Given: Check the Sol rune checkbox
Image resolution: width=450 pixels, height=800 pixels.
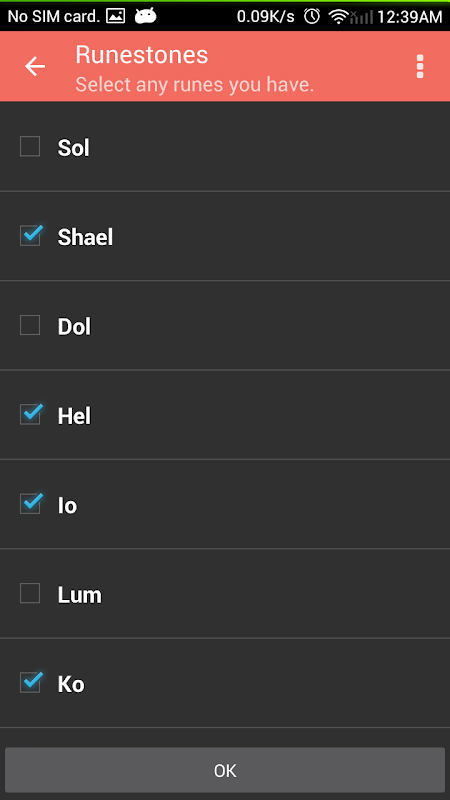Looking at the screenshot, I should (30, 146).
